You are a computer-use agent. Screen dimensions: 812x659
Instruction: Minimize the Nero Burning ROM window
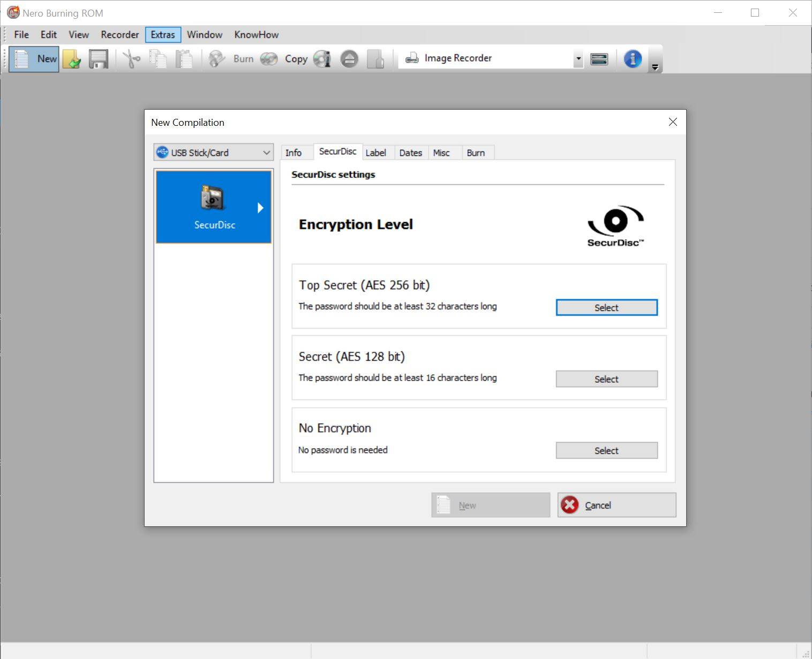[x=718, y=13]
